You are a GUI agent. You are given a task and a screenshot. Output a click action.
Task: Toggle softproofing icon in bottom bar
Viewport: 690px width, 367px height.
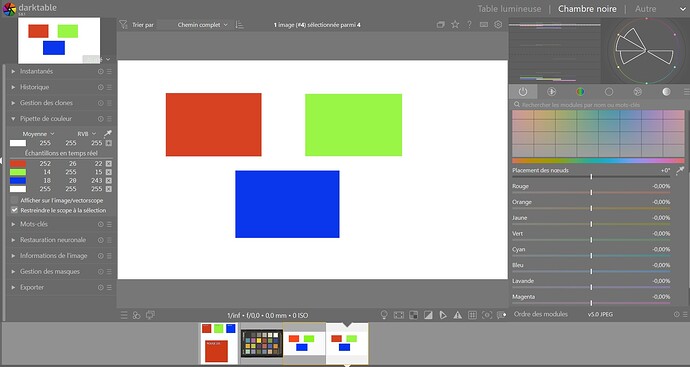click(443, 315)
